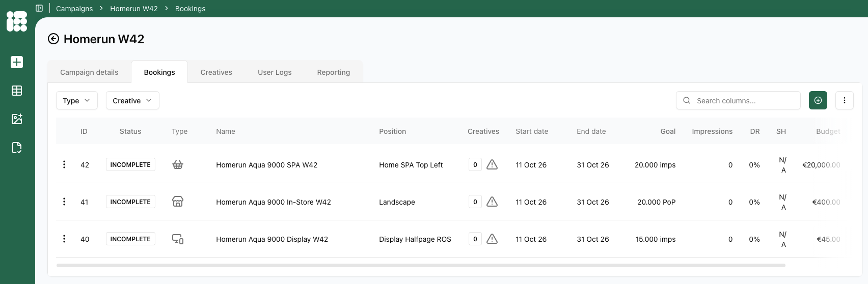The width and height of the screenshot is (868, 284).
Task: Switch to the Campaign details tab
Action: 89,72
